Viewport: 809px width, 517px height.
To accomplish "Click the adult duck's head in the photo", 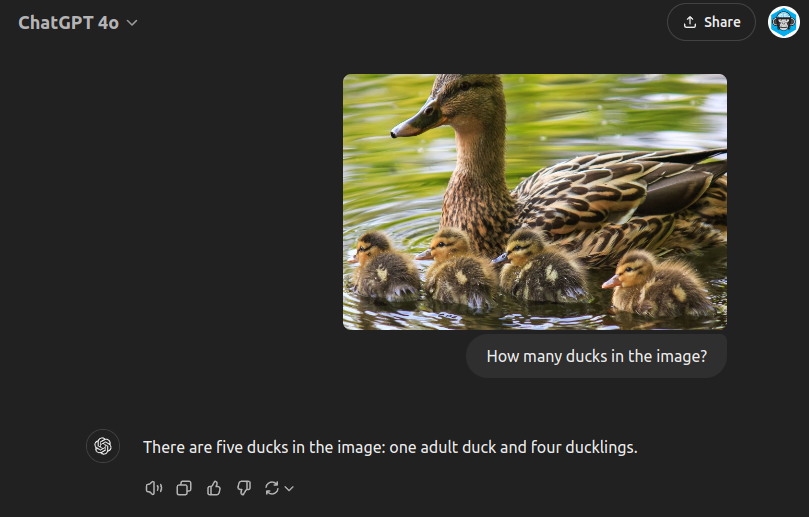I will click(437, 107).
